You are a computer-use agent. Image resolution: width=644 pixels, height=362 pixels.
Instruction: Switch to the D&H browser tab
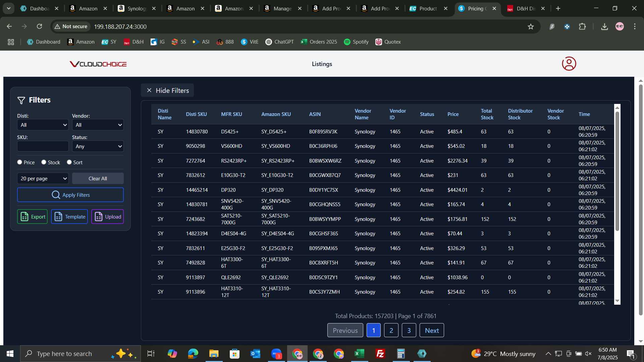(526, 8)
